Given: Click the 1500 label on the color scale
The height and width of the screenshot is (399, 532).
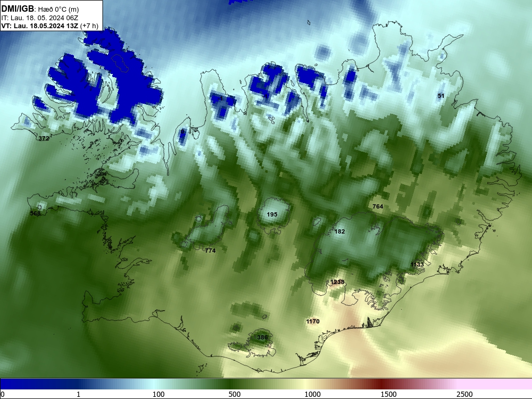Looking at the screenshot, I should (388, 394).
